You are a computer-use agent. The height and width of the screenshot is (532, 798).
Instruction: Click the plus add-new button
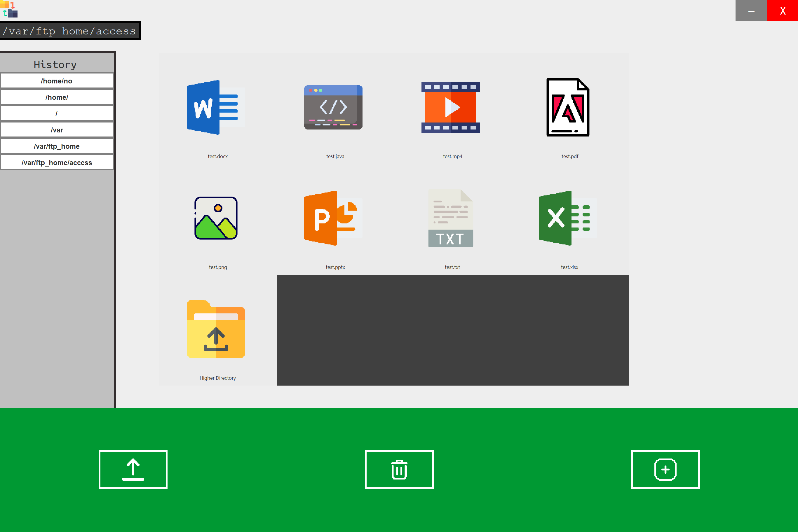coord(665,470)
